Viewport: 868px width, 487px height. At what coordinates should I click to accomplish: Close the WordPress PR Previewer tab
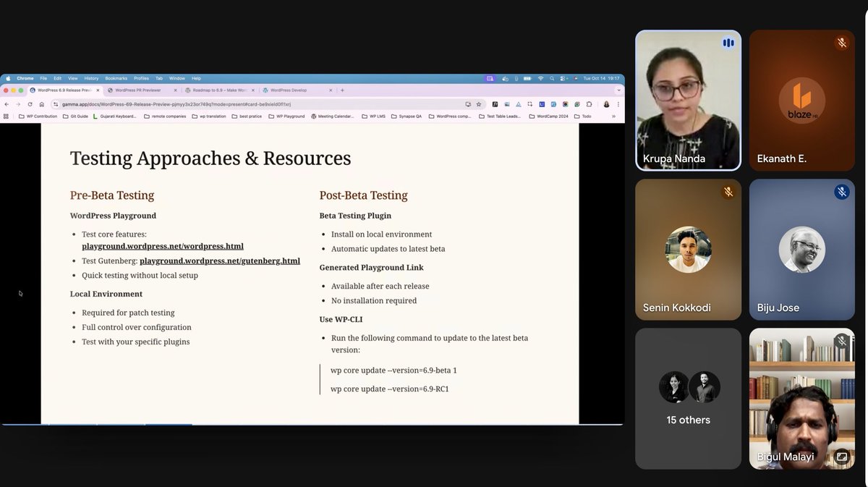(175, 90)
